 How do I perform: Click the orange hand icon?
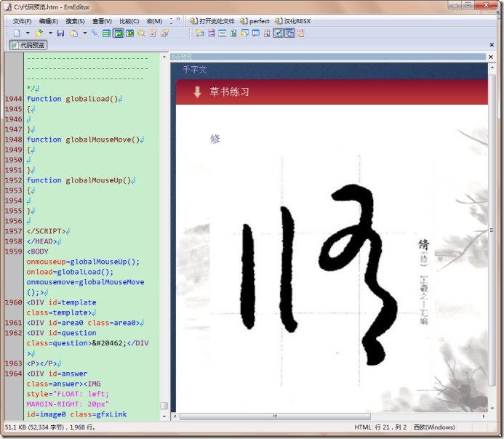(x=301, y=33)
